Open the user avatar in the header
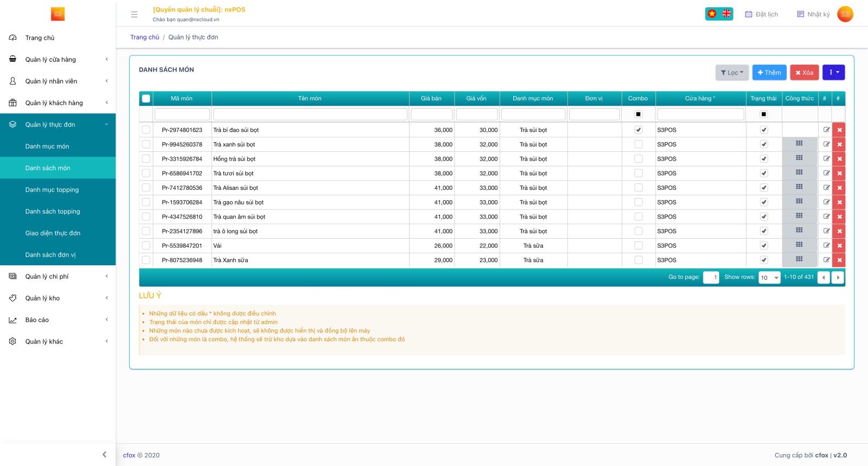868x466 pixels. (845, 14)
